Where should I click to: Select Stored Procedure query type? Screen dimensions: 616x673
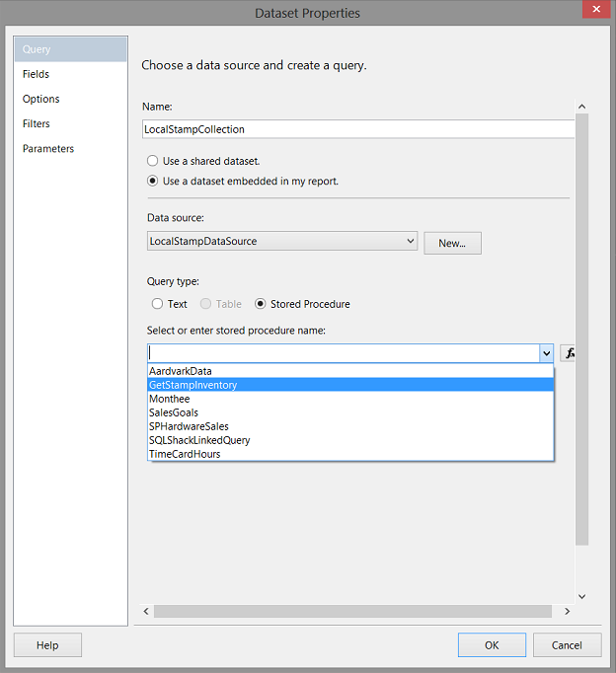coord(261,304)
